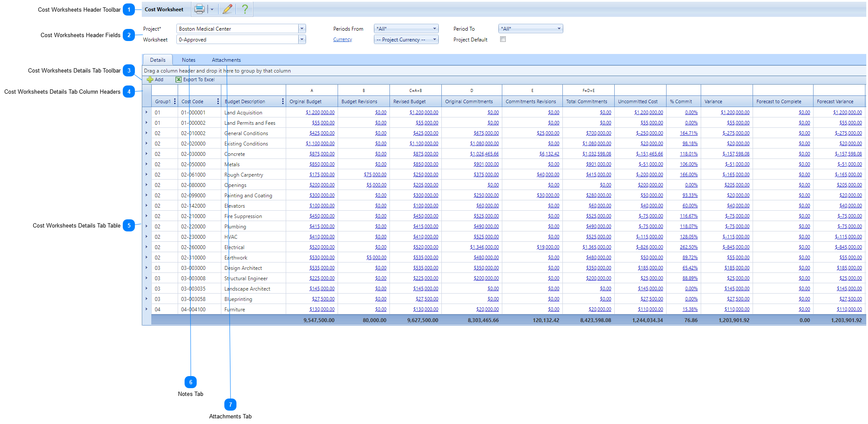Click the green plus Add icon
Image resolution: width=868 pixels, height=424 pixels.
click(x=150, y=79)
